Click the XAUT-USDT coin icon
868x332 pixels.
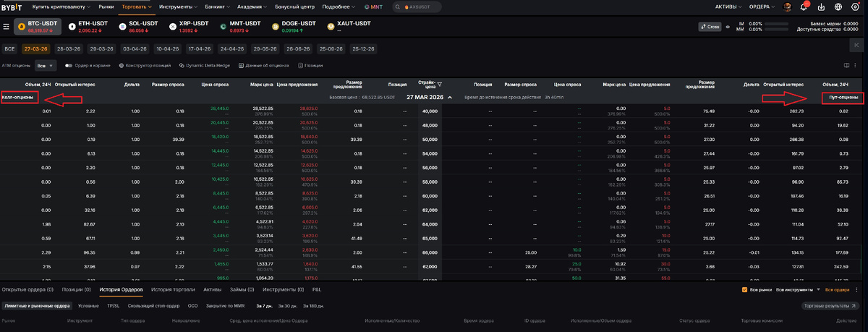tap(331, 26)
